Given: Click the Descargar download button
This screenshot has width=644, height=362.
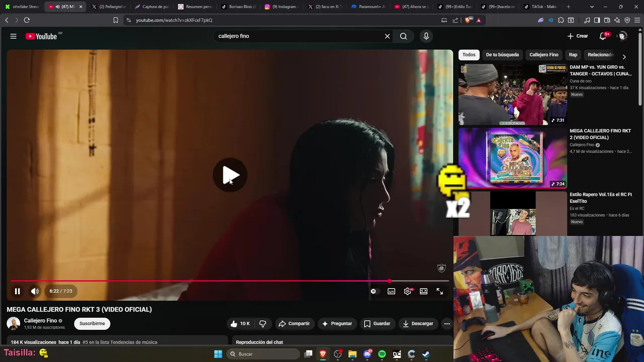Looking at the screenshot, I should [418, 324].
